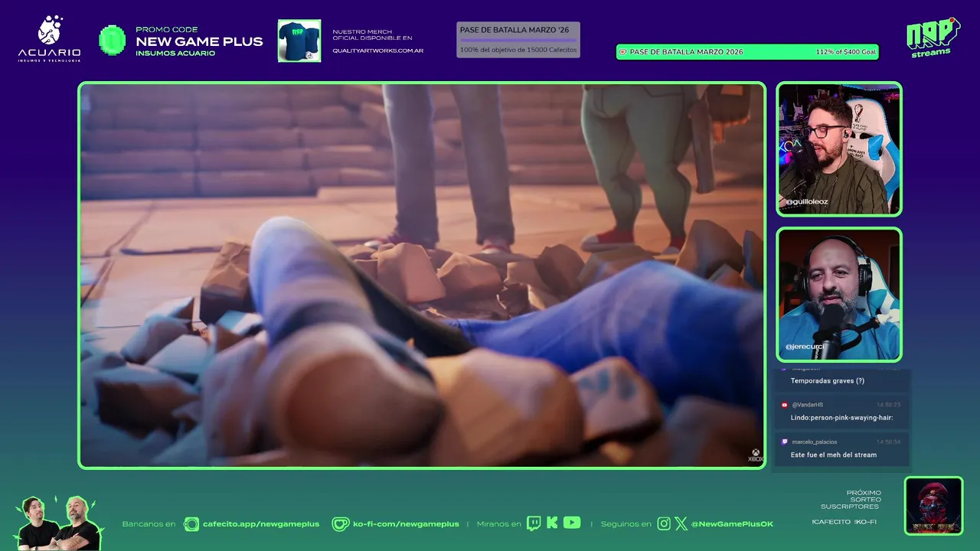Open the merch t-shirt thumbnail
This screenshot has height=551, width=980.
[x=299, y=41]
